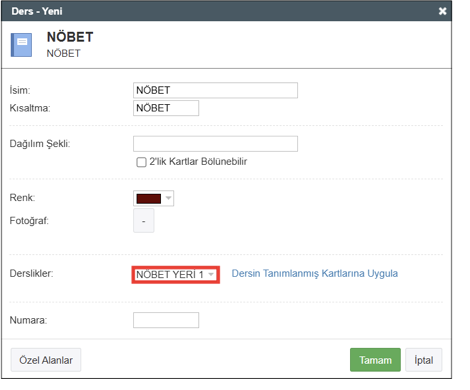Open the Derslikler NÖBET YERİ 1 dropdown
The image size is (470, 390).
pos(176,275)
